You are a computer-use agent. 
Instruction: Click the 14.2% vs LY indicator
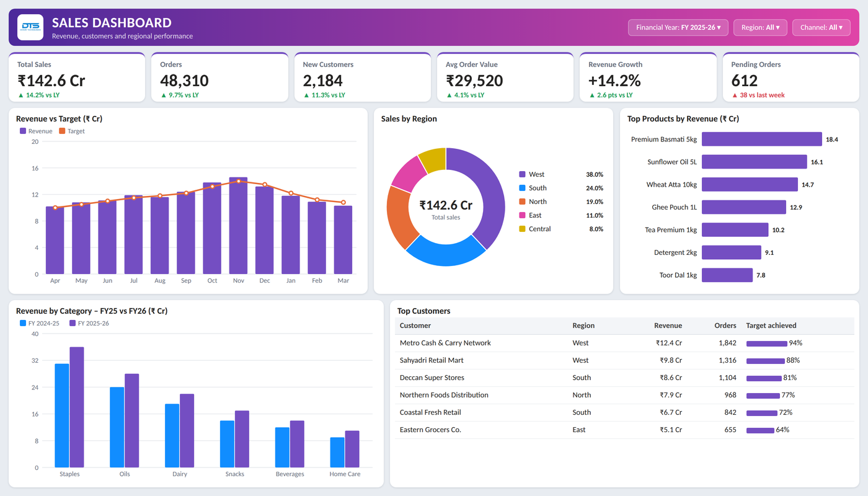pos(38,95)
